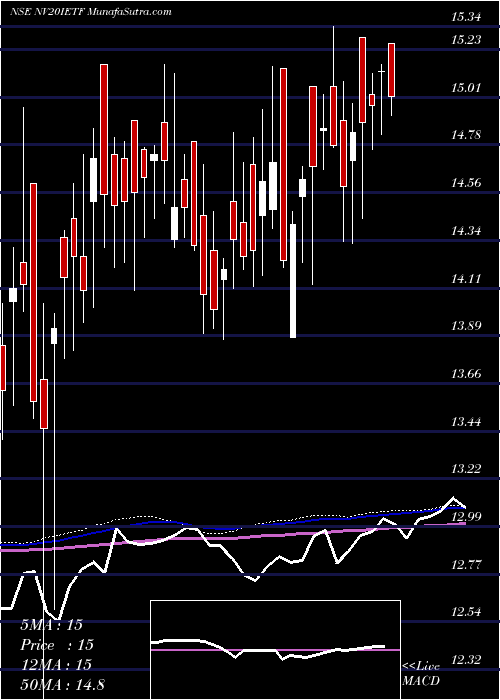Viewport: 500px width, 700px height.
Task: Click the 5MA : 15 readout
Action: (52, 625)
